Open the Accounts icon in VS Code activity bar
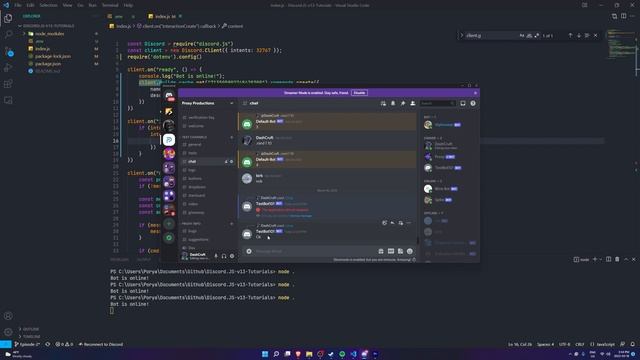Image resolution: width=640 pixels, height=360 pixels. click(8, 316)
